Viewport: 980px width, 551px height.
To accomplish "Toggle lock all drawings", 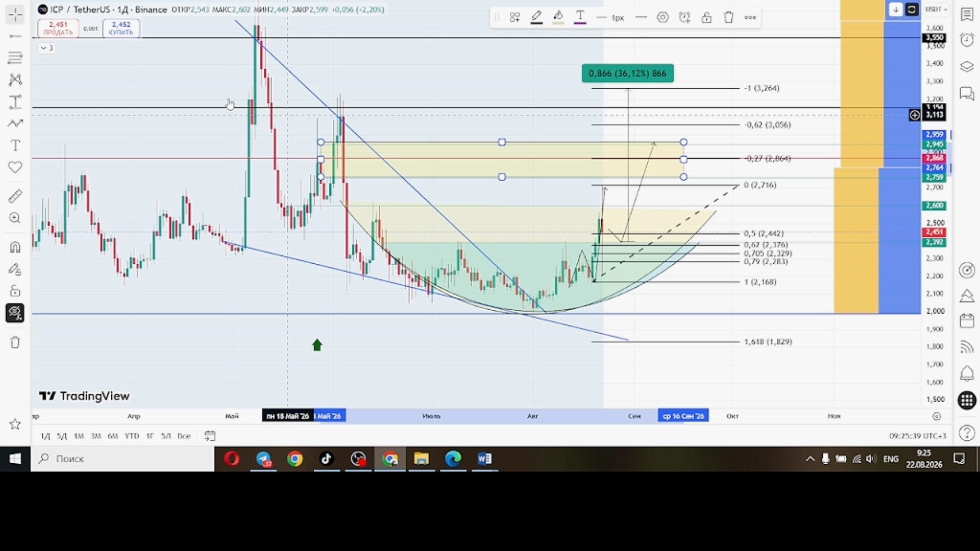I will [x=15, y=291].
